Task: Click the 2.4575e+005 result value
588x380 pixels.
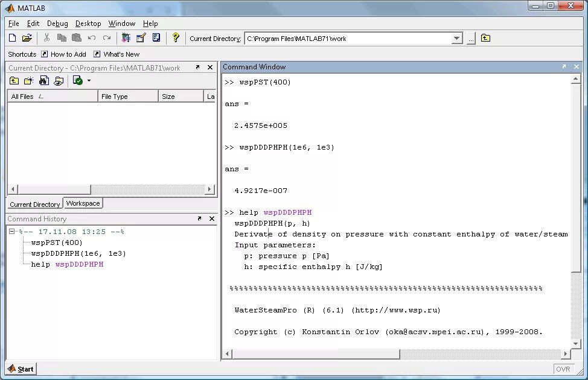Action: [261, 125]
